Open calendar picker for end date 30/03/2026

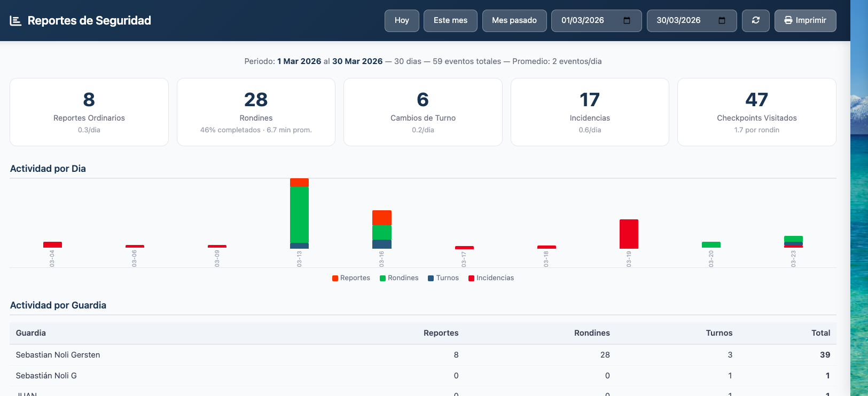722,20
